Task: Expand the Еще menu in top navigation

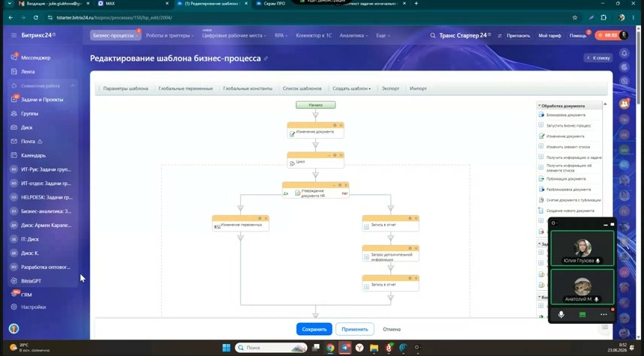Action: pyautogui.click(x=383, y=35)
